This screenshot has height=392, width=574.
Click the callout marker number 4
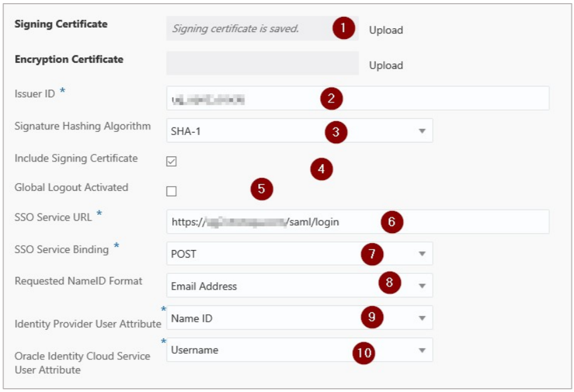point(322,168)
